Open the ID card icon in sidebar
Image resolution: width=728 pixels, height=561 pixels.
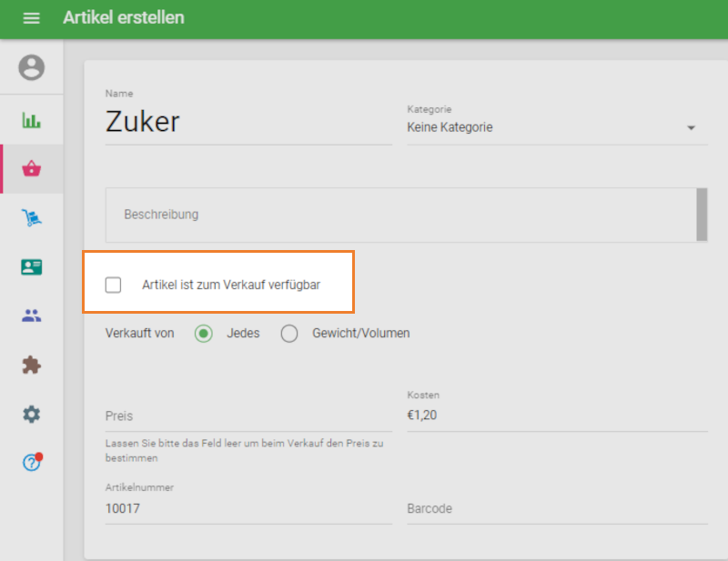(x=31, y=266)
